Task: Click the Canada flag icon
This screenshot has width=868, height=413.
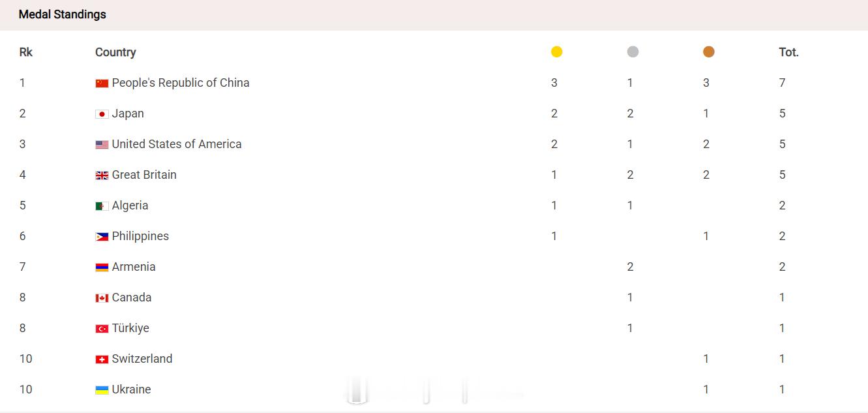Action: (102, 298)
